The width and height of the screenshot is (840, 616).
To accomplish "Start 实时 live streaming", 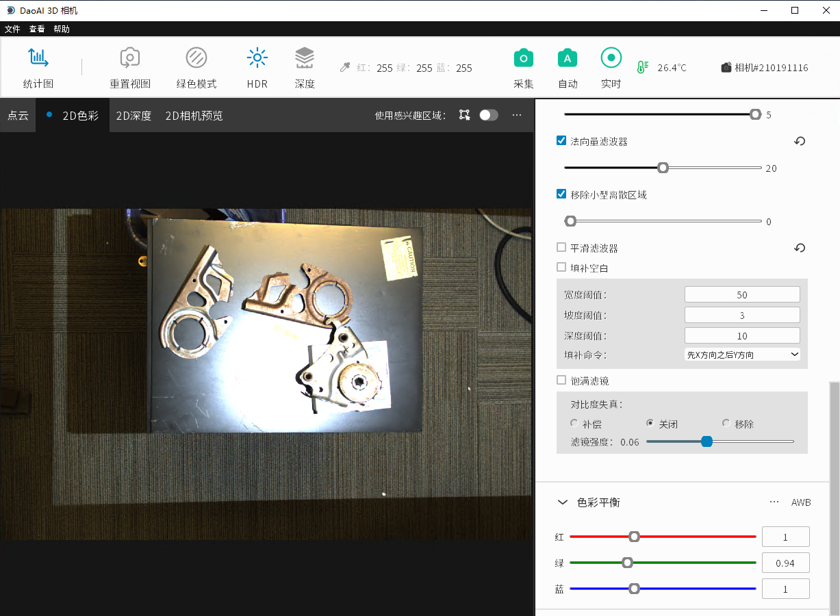I will [x=611, y=60].
